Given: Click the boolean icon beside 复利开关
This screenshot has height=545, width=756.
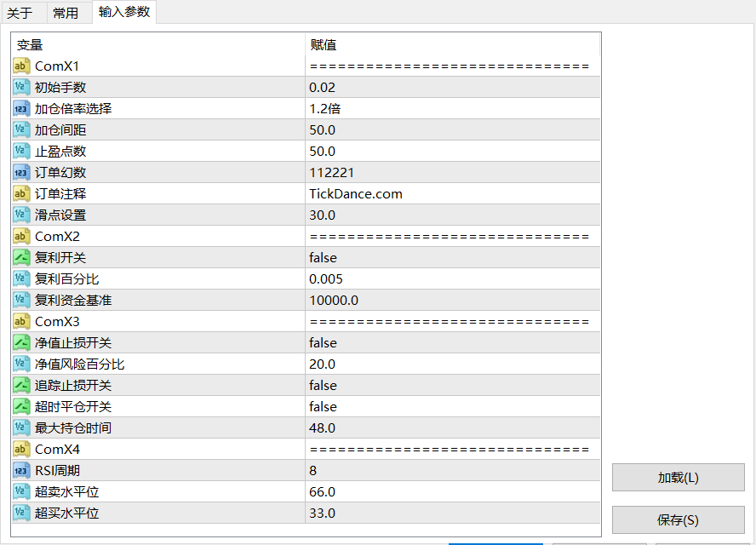Looking at the screenshot, I should [x=22, y=258].
